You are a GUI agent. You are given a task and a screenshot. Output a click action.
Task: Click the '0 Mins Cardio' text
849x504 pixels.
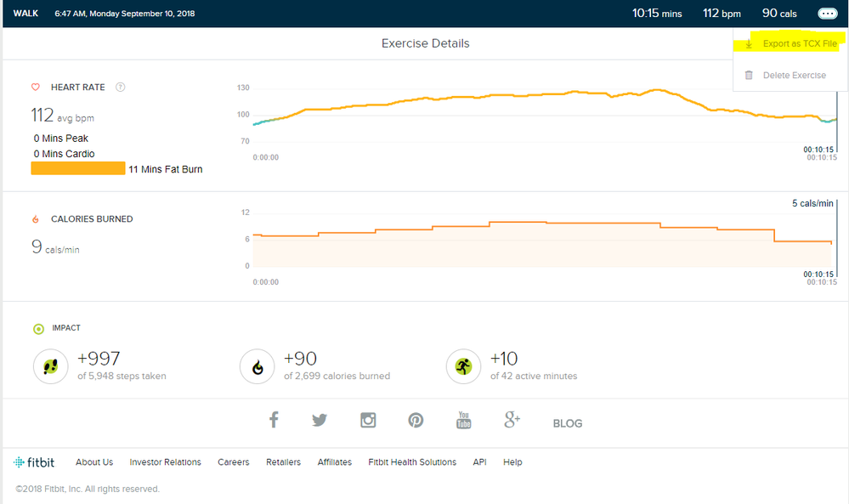point(64,155)
